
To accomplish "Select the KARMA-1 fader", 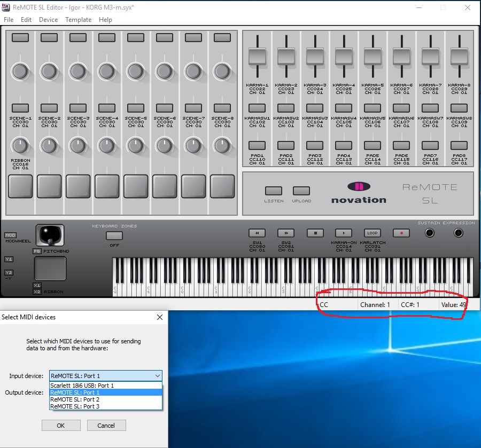I will pyautogui.click(x=257, y=56).
